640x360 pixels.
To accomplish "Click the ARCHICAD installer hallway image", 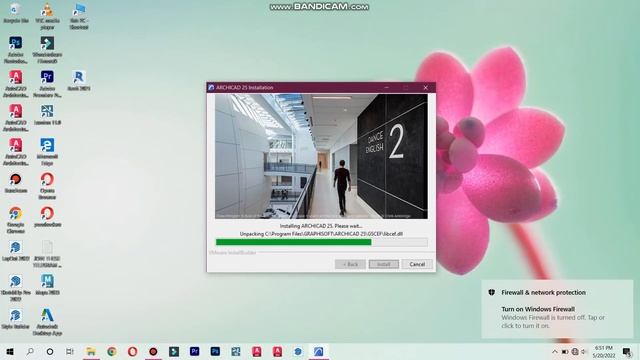I will tap(322, 156).
